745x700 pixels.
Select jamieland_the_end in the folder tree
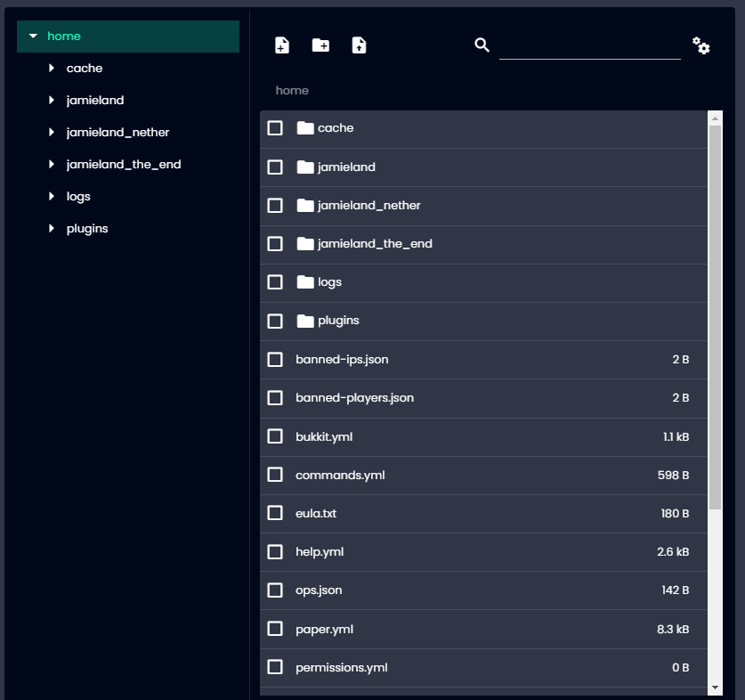pyautogui.click(x=124, y=165)
